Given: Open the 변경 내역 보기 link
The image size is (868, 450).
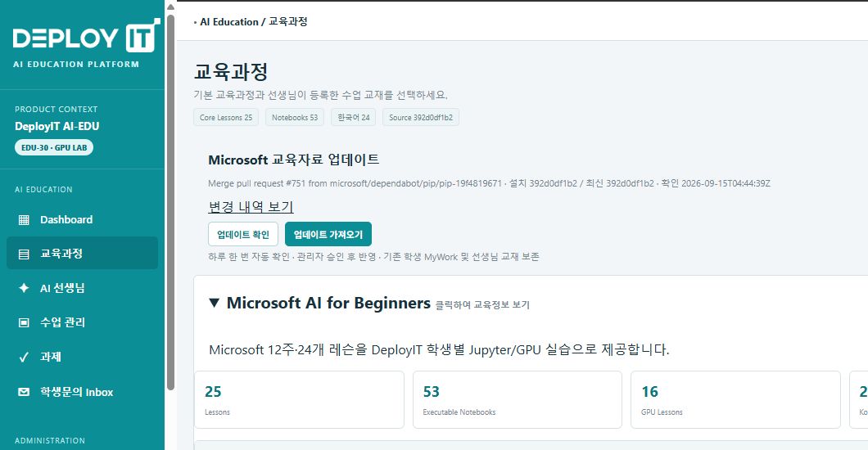Looking at the screenshot, I should coord(251,207).
